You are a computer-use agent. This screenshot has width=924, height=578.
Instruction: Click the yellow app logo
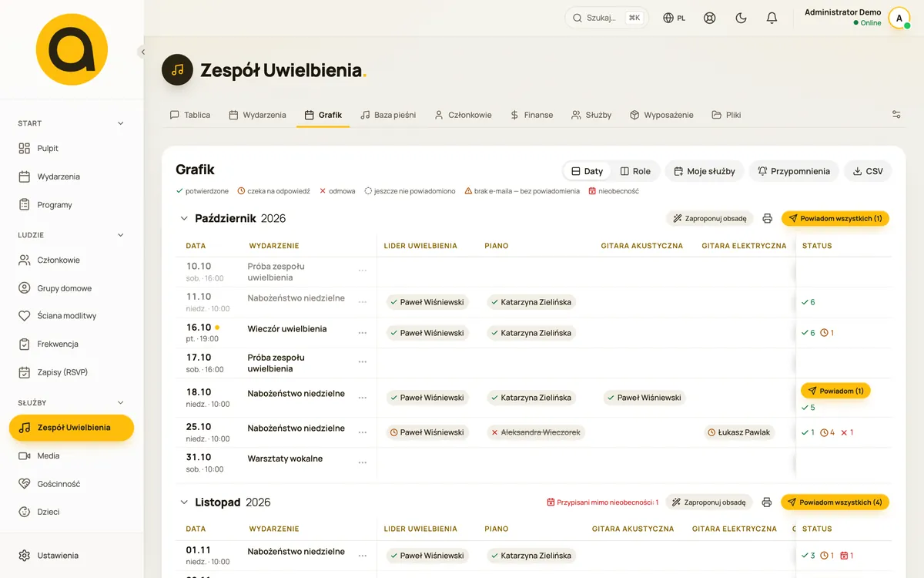(72, 49)
